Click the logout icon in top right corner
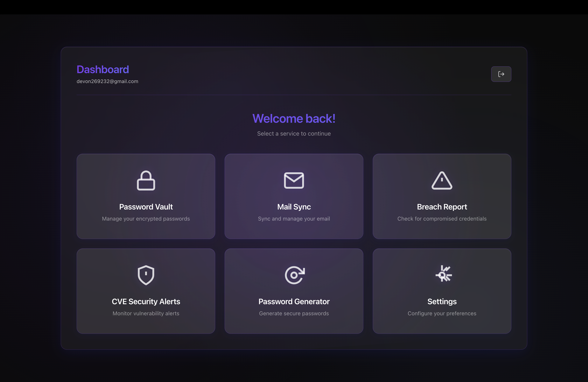588x382 pixels. pos(501,74)
